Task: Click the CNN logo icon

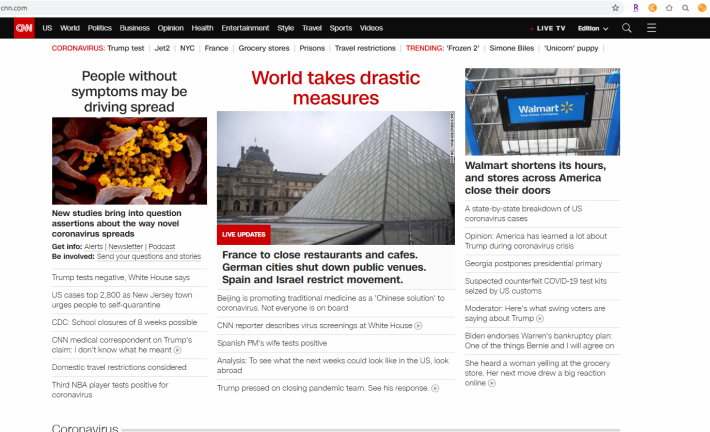Action: 24,28
